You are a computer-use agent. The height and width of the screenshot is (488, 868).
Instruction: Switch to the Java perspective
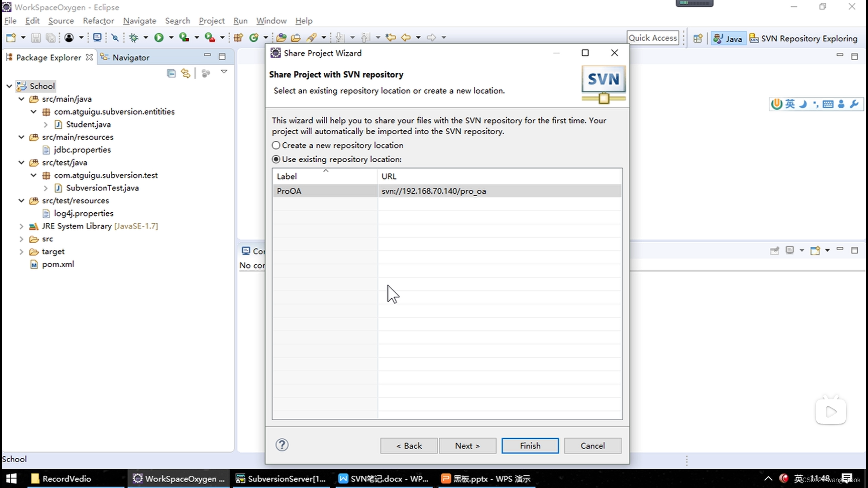727,38
